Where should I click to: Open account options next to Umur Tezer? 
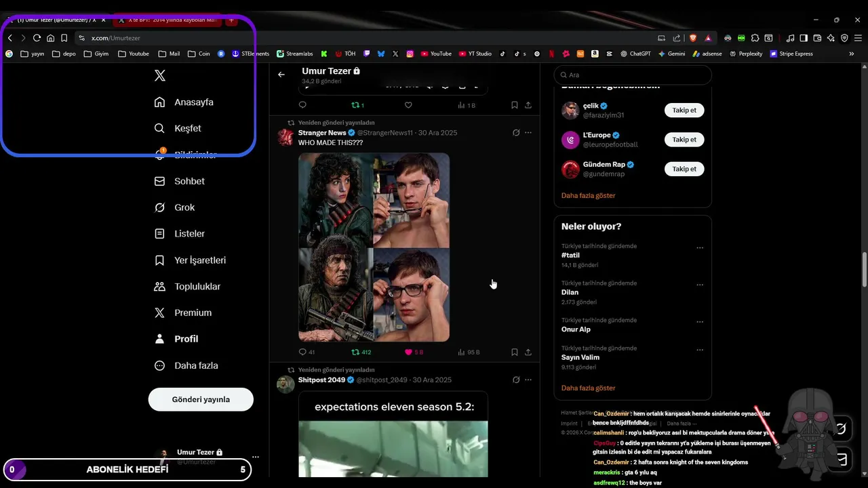click(x=255, y=457)
